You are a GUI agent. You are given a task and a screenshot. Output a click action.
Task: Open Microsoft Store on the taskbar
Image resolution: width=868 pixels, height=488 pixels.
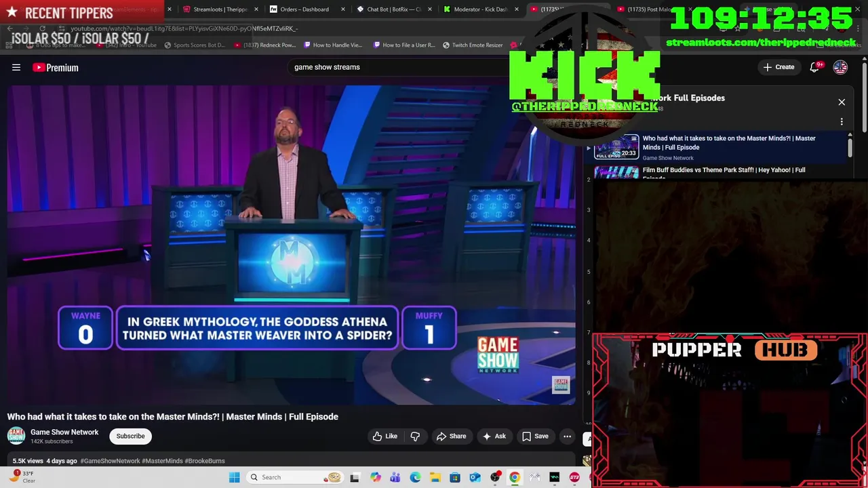455,477
